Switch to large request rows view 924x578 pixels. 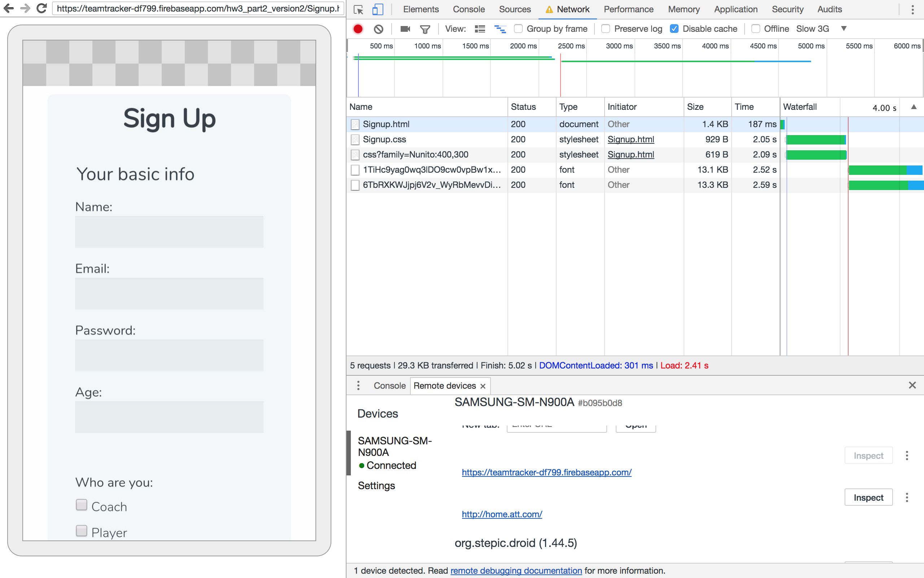point(480,29)
